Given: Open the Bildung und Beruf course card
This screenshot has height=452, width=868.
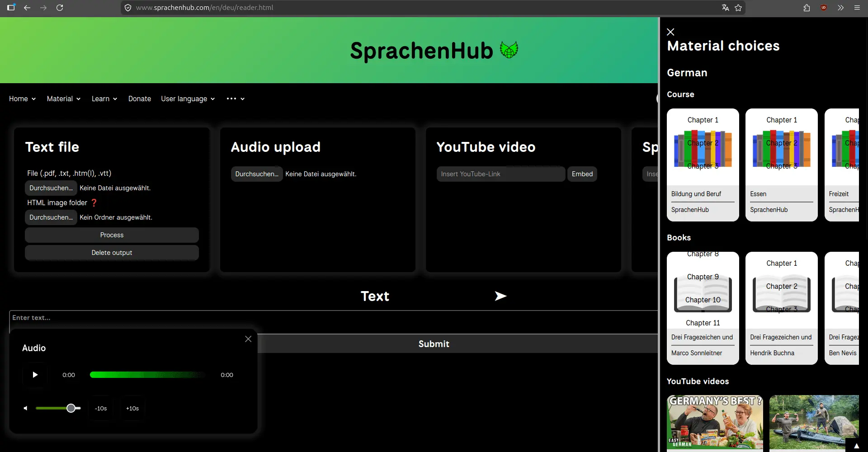Looking at the screenshot, I should click(703, 165).
